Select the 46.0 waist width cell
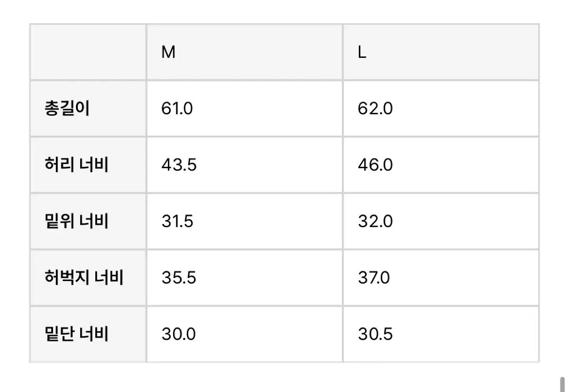The image size is (569, 392). pos(441,165)
